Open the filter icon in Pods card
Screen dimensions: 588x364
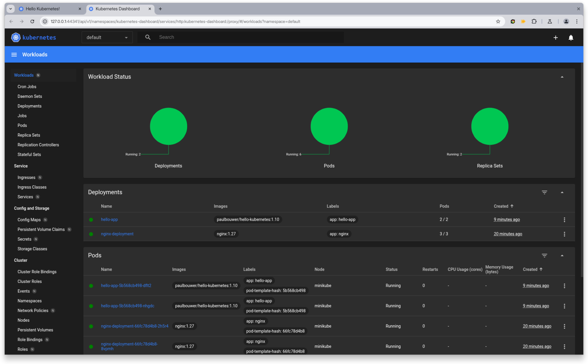tap(544, 255)
